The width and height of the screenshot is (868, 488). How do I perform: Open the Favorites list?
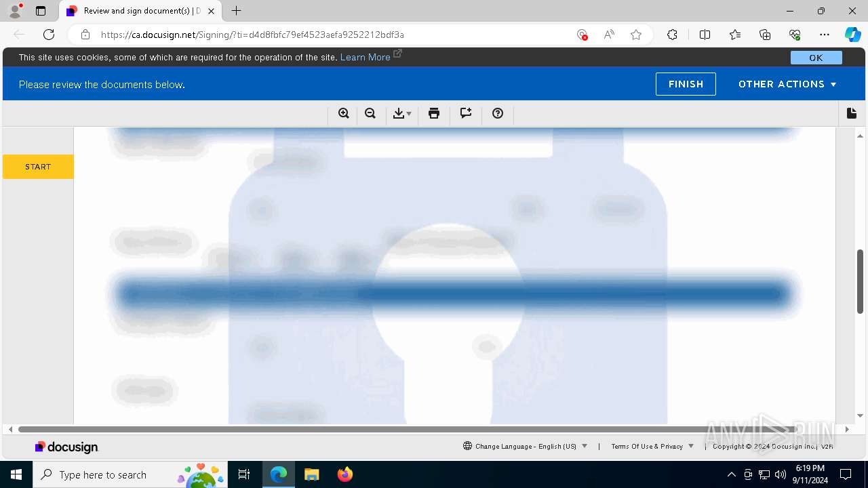[x=735, y=35]
